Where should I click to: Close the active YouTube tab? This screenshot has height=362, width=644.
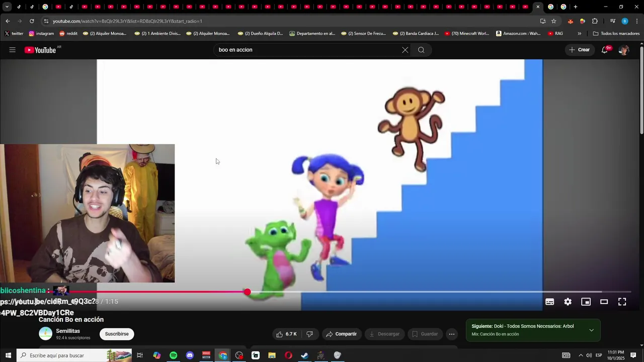[538, 7]
